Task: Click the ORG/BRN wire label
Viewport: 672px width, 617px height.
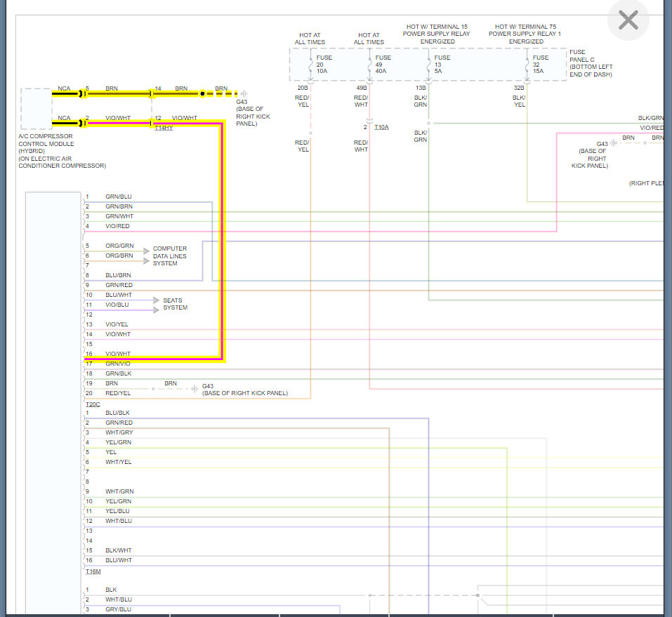Action: tap(119, 256)
